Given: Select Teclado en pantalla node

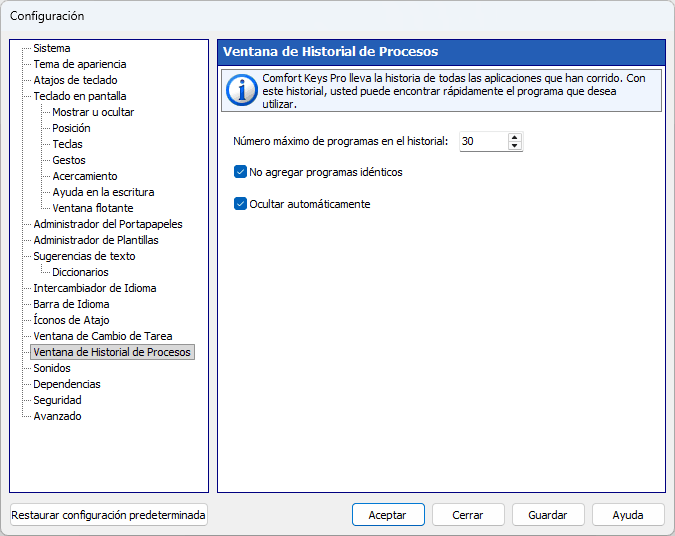Looking at the screenshot, I should (x=80, y=96).
